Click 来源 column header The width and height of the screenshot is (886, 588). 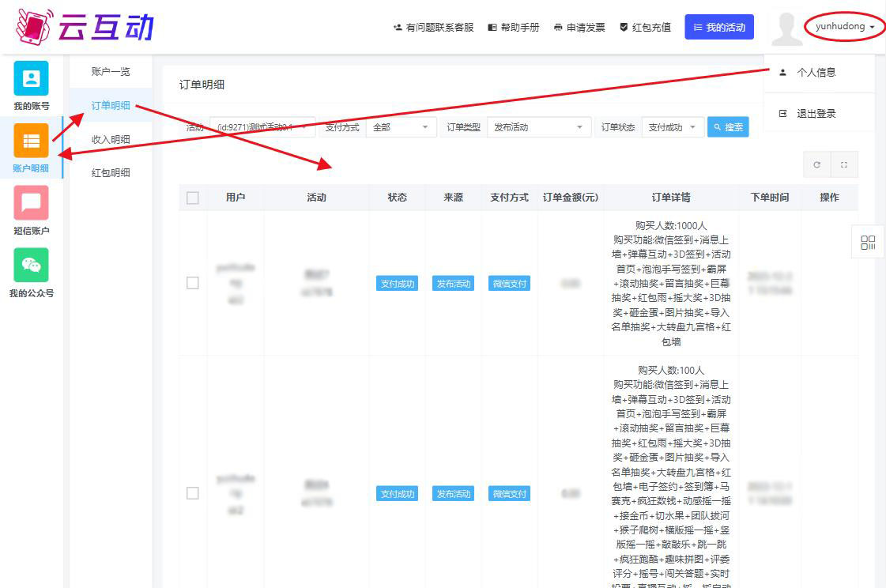453,197
